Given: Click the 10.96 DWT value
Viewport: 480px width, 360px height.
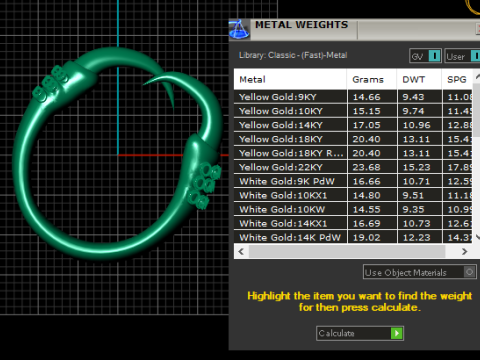Looking at the screenshot, I should 417,125.
